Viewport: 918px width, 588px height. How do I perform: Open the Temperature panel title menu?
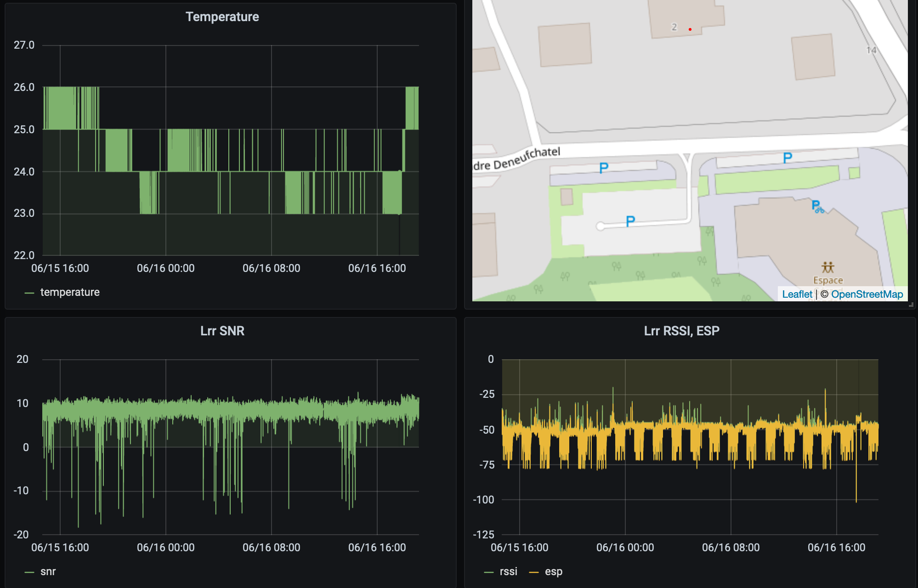pos(222,17)
